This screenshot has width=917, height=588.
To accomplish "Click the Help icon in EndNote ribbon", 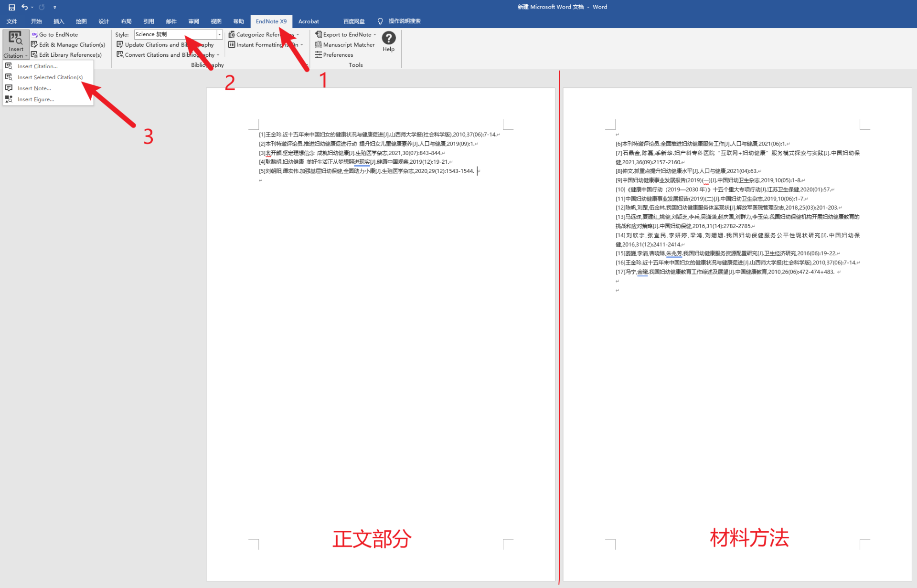I will pyautogui.click(x=389, y=40).
